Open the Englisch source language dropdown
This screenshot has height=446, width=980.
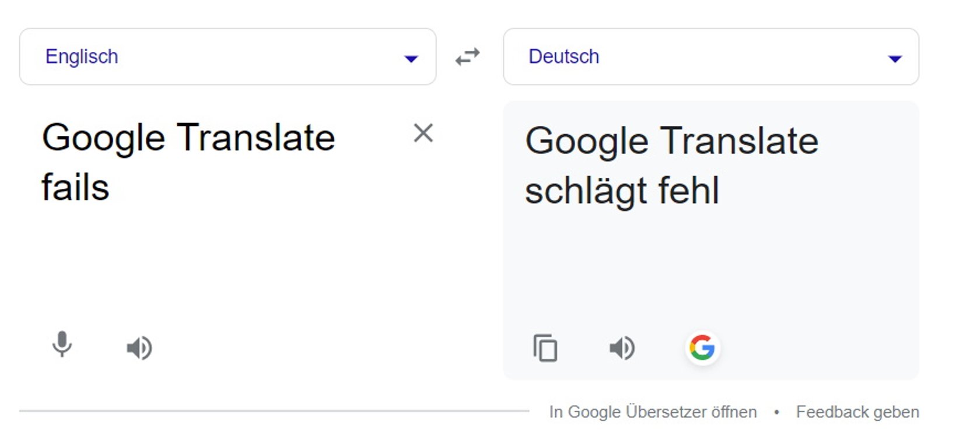228,56
